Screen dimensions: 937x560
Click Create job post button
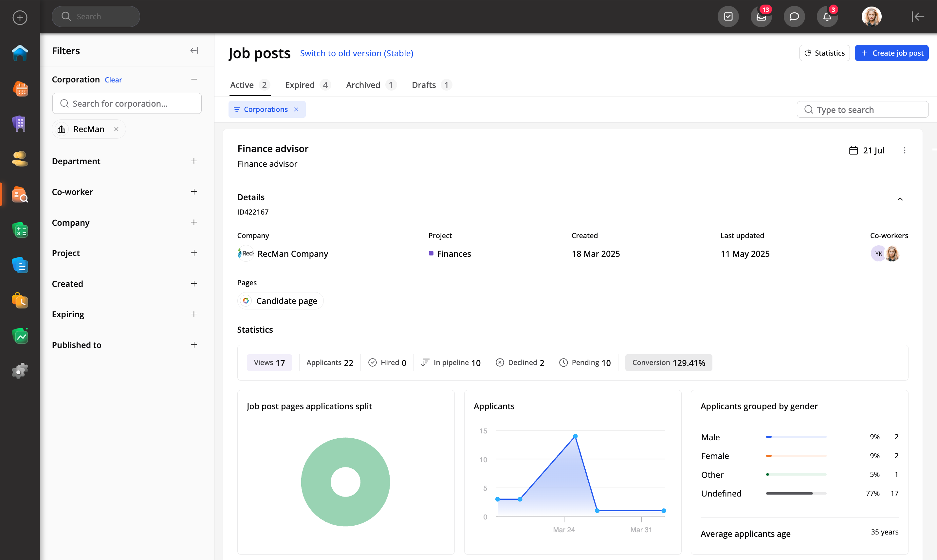[891, 53]
